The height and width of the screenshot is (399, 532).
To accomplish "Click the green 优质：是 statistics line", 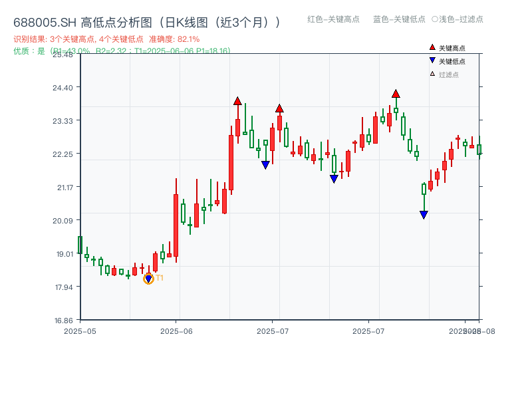I will coord(66,49).
